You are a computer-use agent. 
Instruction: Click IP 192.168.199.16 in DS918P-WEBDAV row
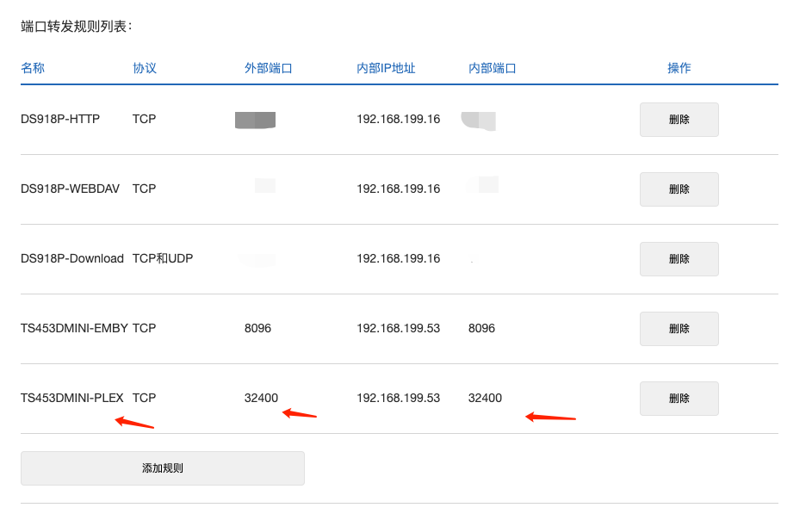[398, 189]
